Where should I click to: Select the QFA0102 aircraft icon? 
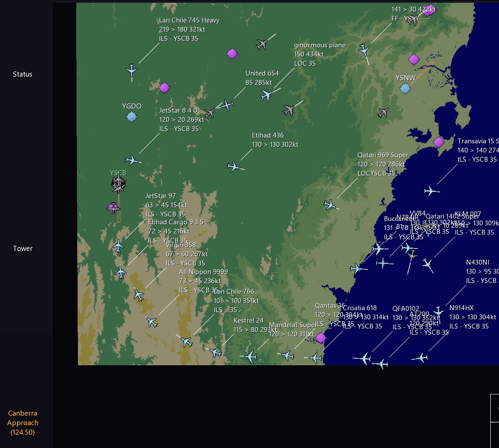point(365,358)
